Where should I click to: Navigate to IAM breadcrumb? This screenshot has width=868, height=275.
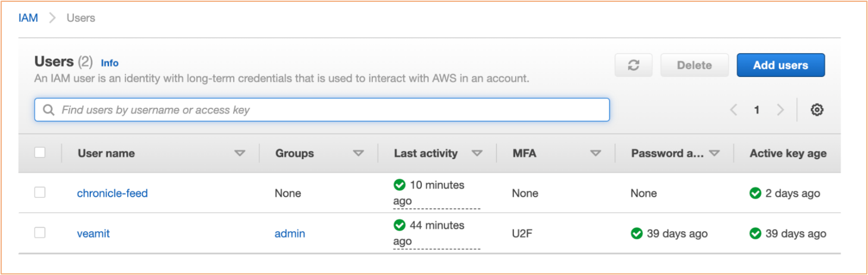click(28, 18)
